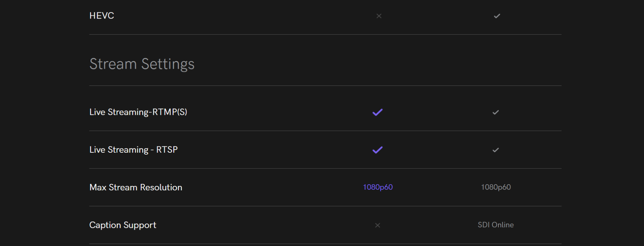Select the gray 1080p60 resolution value
Image resolution: width=644 pixels, height=246 pixels.
(x=496, y=187)
